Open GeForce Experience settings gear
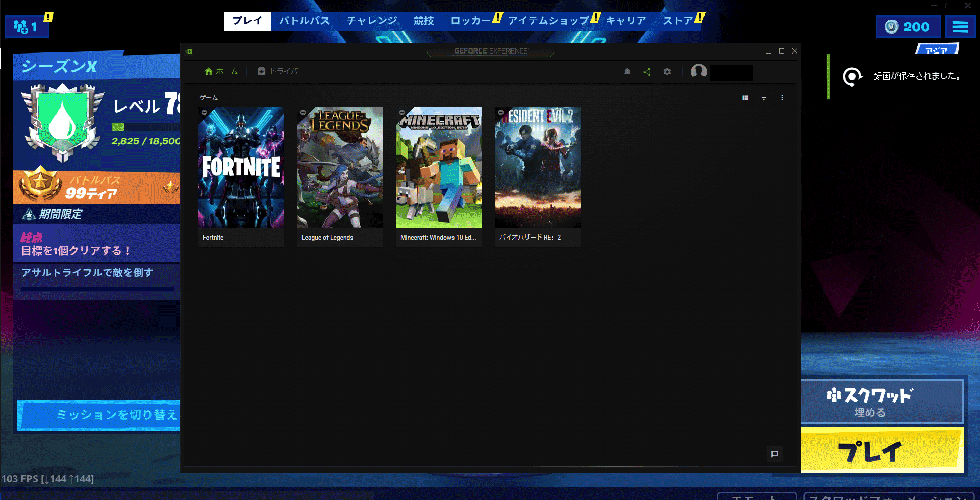The height and width of the screenshot is (500, 980). click(x=667, y=72)
